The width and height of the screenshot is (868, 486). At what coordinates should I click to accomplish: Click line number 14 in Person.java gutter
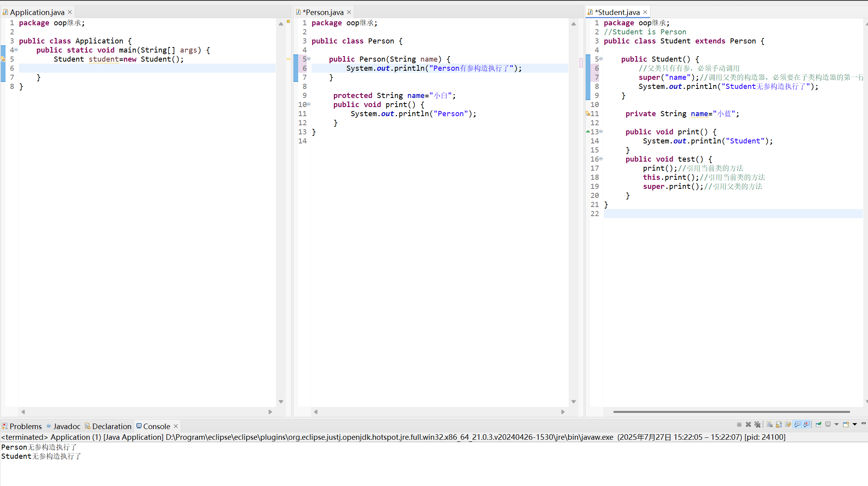click(x=303, y=141)
